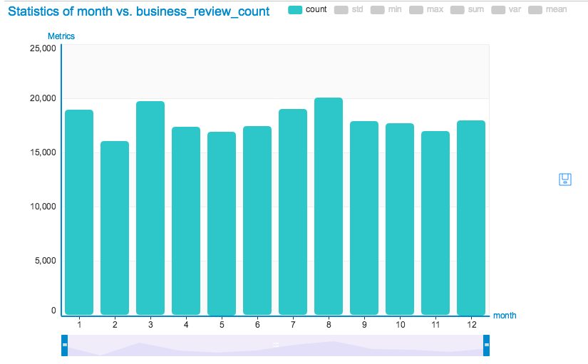Click the bar for month 1
Viewport: 588px width, 364px height.
(x=79, y=212)
